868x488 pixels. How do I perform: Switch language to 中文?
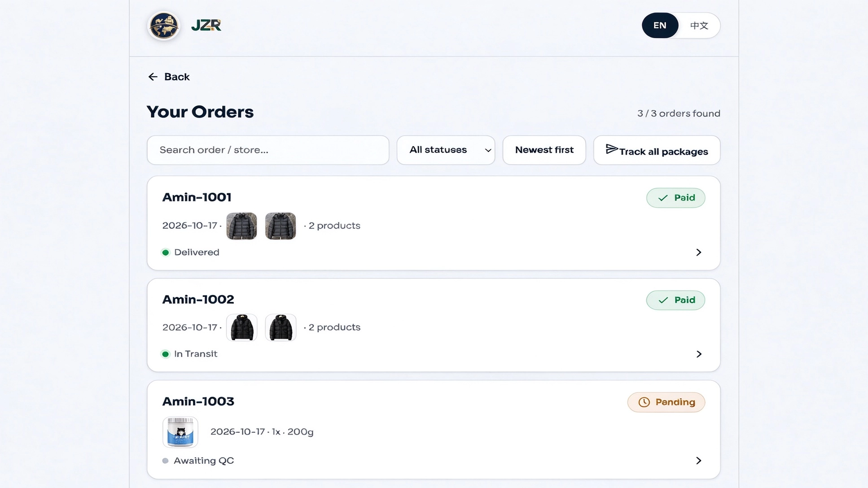pyautogui.click(x=699, y=26)
